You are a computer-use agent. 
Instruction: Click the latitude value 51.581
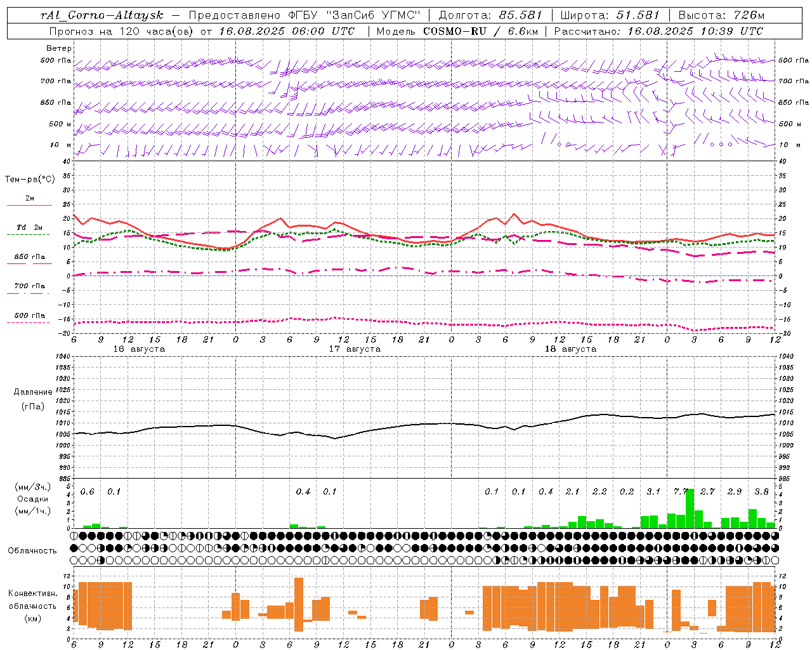[638, 15]
